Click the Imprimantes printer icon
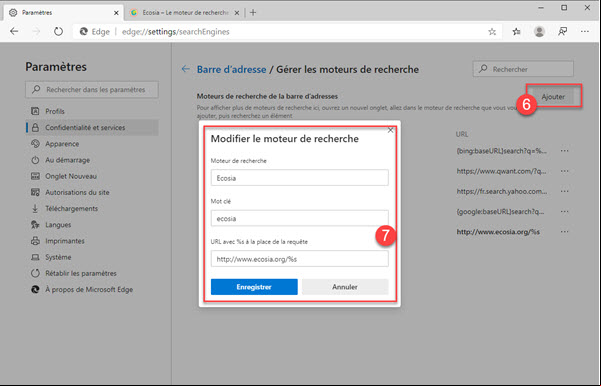This screenshot has height=386, width=601. click(x=35, y=241)
